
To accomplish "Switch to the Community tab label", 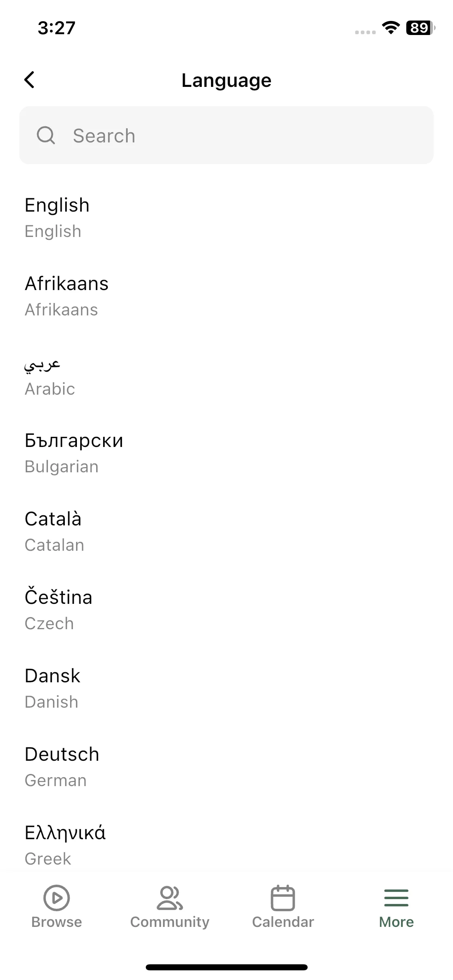I will pos(170,922).
